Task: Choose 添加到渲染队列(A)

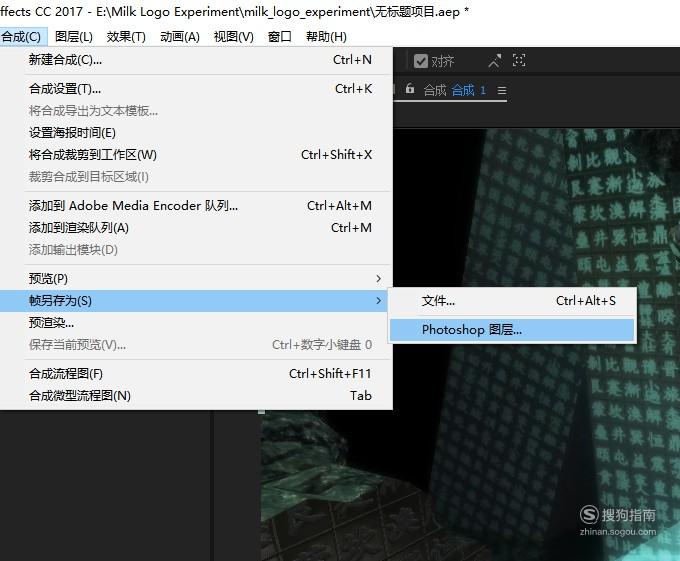Action: 196,228
